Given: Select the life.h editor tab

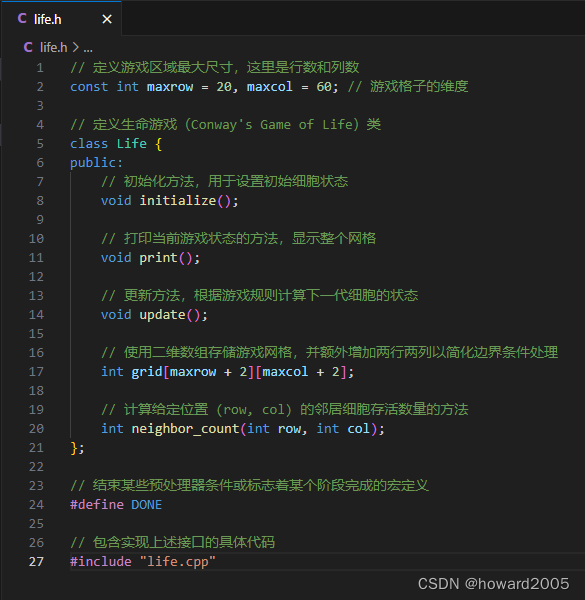Looking at the screenshot, I should click(x=61, y=18).
